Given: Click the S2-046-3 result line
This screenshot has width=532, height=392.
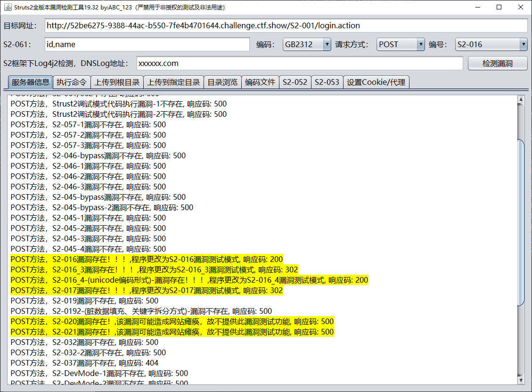Looking at the screenshot, I should pyautogui.click(x=88, y=187).
